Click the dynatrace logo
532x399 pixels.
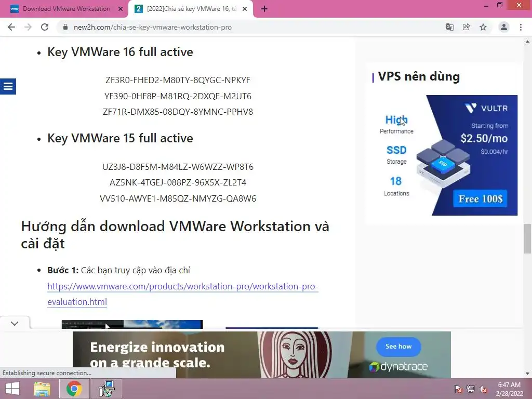tap(398, 366)
